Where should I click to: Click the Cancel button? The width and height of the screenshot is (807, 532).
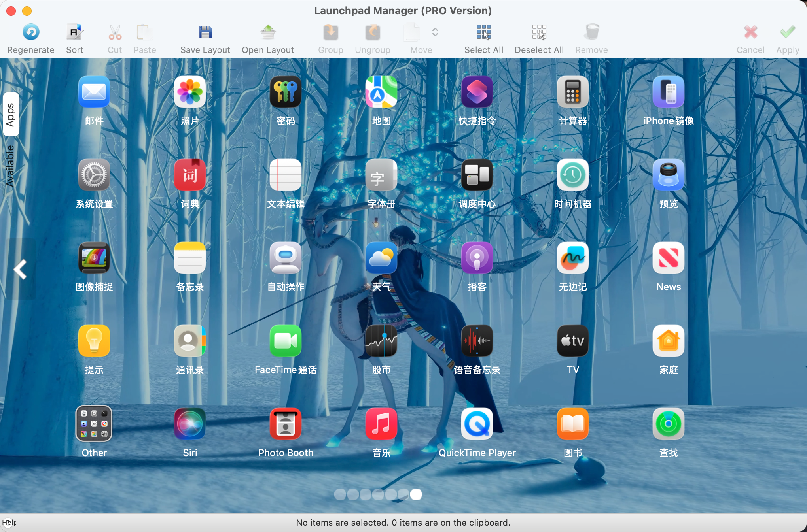tap(750, 32)
